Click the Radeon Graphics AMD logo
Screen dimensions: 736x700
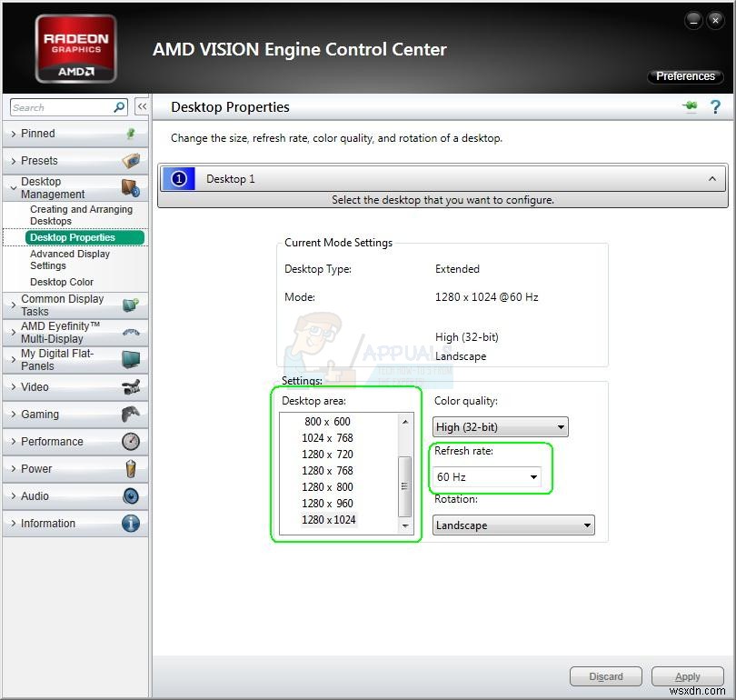pos(76,49)
